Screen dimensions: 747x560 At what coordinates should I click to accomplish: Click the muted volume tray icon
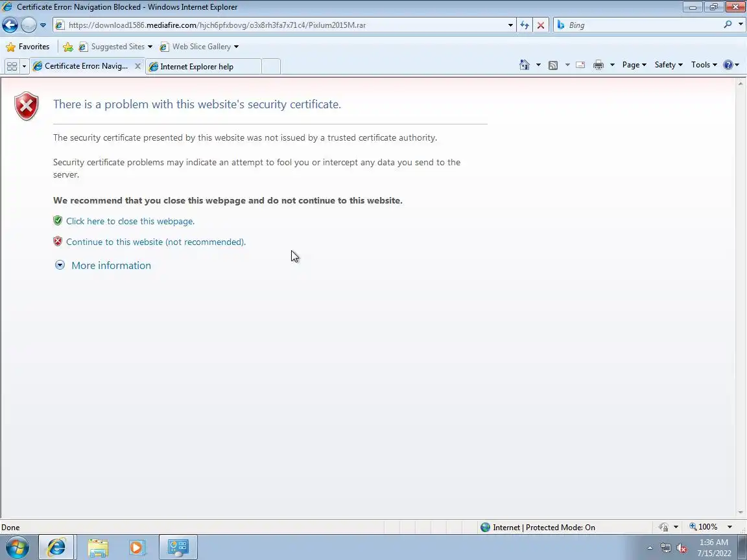point(682,548)
